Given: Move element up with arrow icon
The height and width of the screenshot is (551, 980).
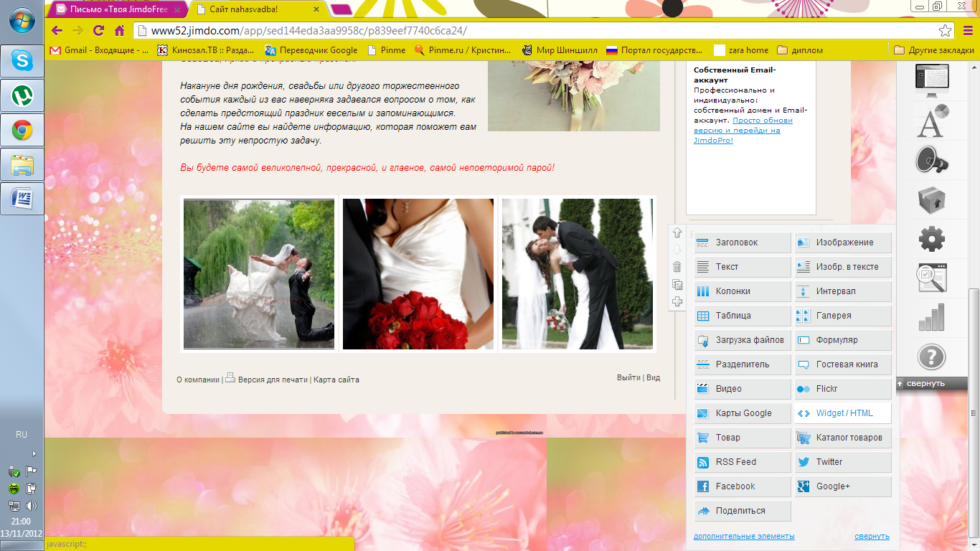Looking at the screenshot, I should [677, 232].
